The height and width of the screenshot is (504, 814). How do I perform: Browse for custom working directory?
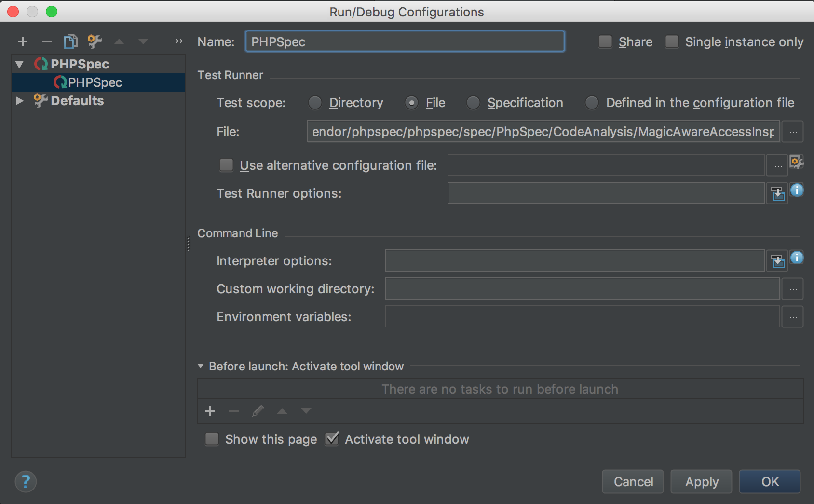tap(793, 289)
